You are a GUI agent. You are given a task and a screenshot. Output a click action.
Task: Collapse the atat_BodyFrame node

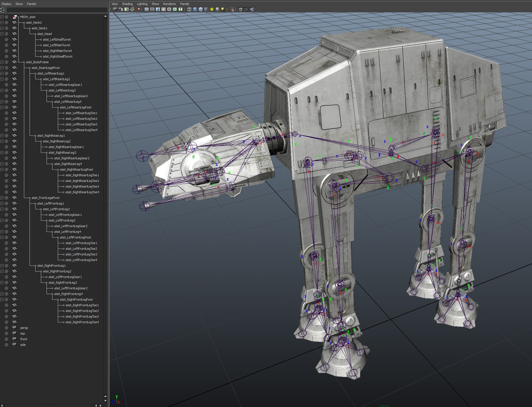pyautogui.click(x=2, y=62)
